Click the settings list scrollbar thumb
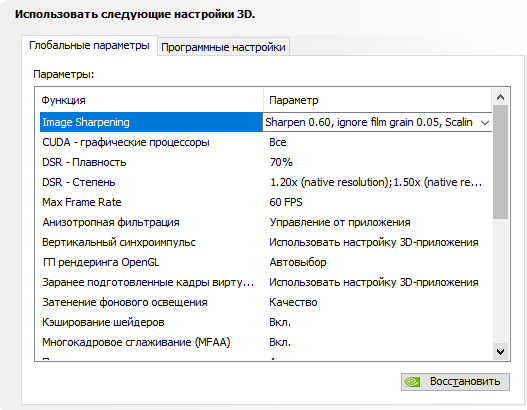The image size is (527, 410). 500,162
